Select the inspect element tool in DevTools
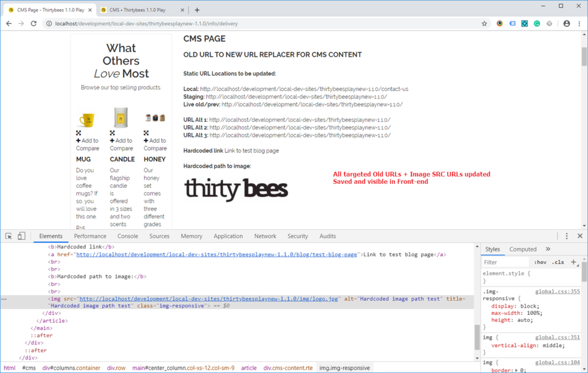This screenshot has width=588, height=373. click(x=8, y=236)
